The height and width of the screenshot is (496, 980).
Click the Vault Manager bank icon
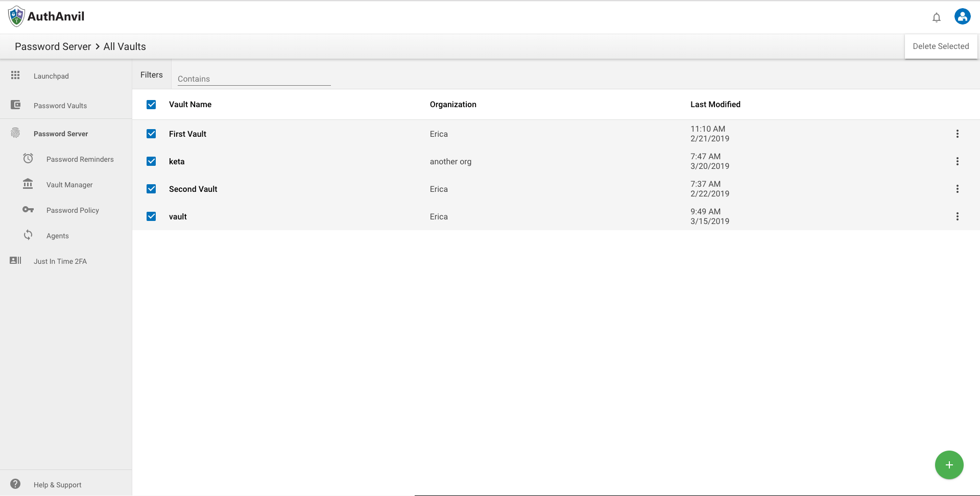tap(28, 184)
